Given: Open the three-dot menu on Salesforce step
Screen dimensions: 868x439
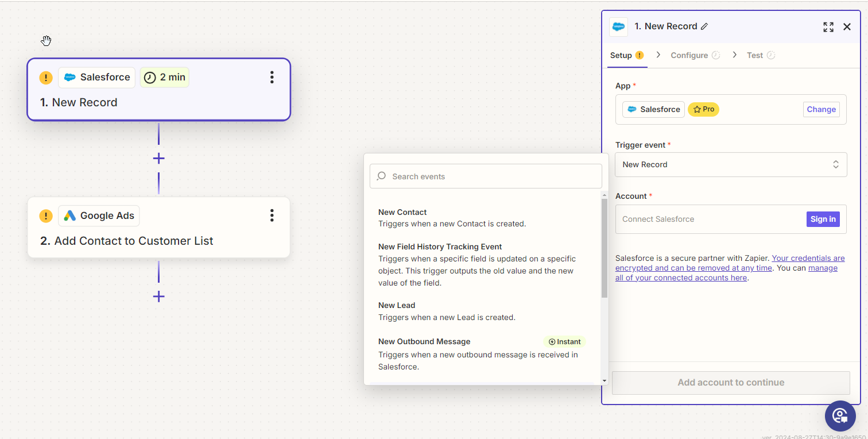Looking at the screenshot, I should click(272, 78).
